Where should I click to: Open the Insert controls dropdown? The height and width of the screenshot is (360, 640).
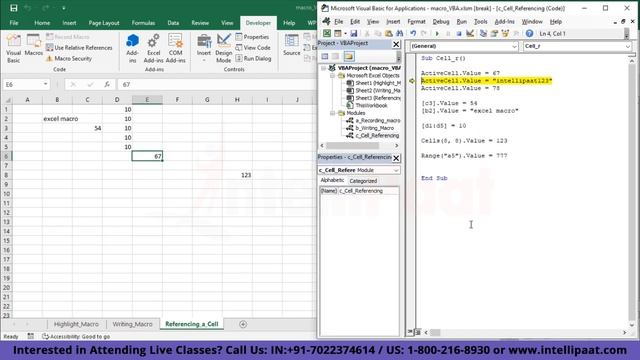(x=204, y=48)
